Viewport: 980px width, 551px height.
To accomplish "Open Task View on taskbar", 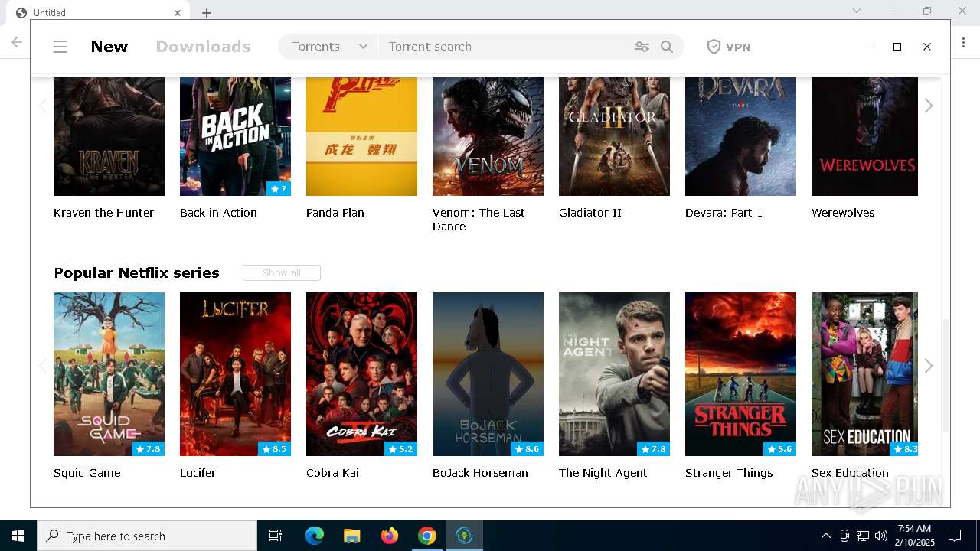I will (276, 536).
